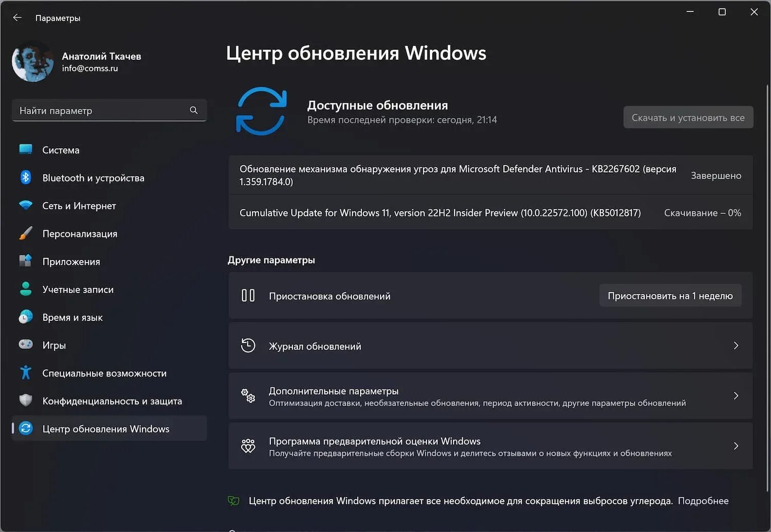
Task: Open the Игры settings page
Action: point(109,345)
